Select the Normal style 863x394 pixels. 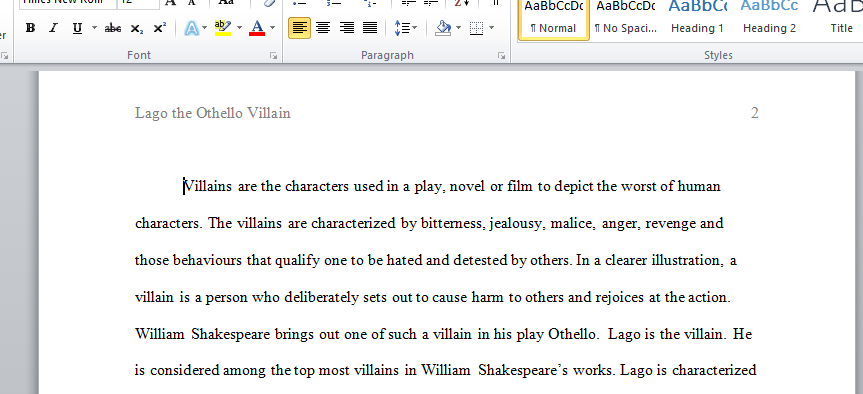click(554, 20)
